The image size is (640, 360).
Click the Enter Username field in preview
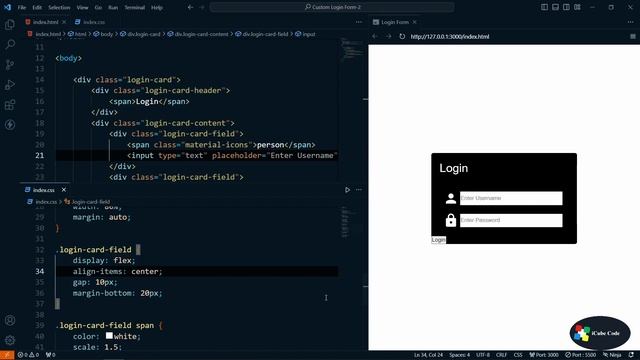tap(511, 198)
